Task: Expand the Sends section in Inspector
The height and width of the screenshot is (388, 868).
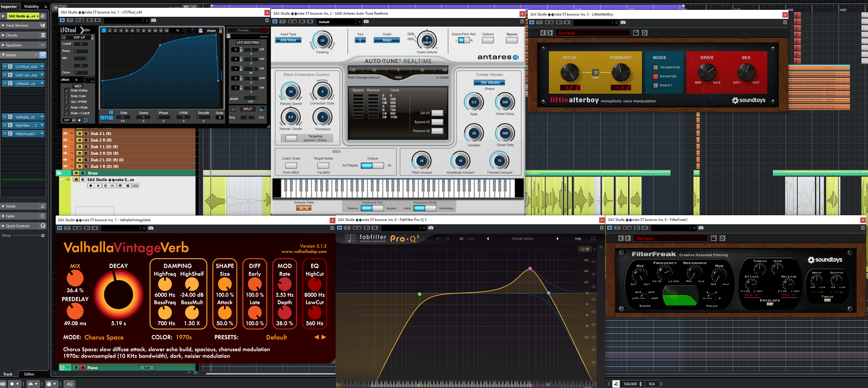Action: click(x=10, y=206)
